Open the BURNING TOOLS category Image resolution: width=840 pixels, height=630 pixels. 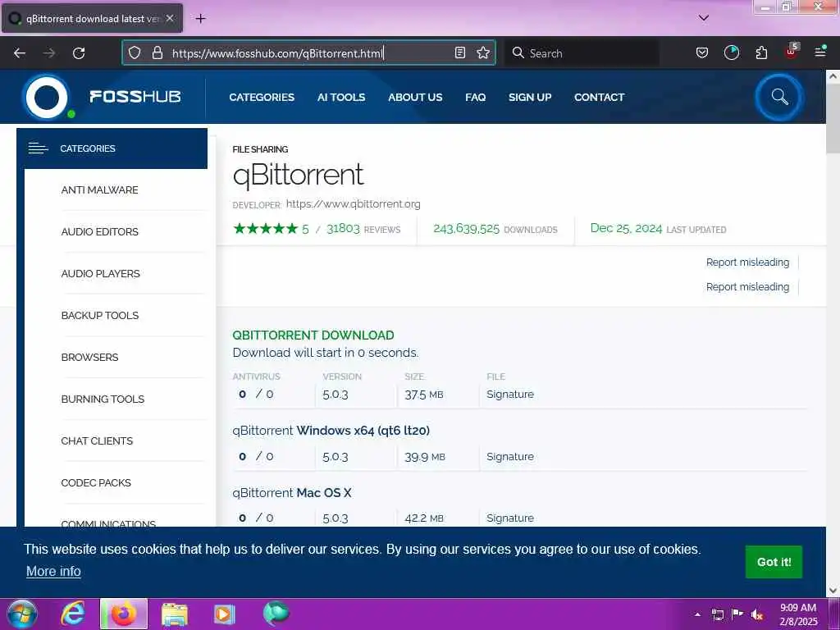(103, 399)
